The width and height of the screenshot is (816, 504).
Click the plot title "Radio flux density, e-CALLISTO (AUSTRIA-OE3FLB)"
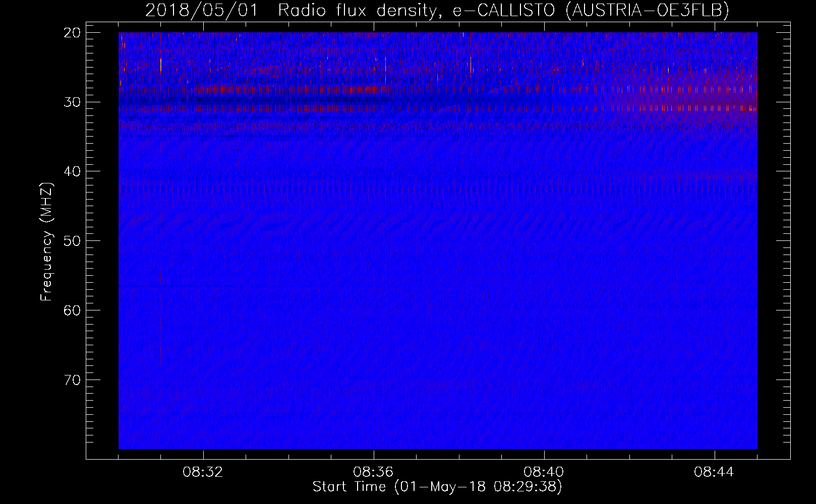[503, 11]
